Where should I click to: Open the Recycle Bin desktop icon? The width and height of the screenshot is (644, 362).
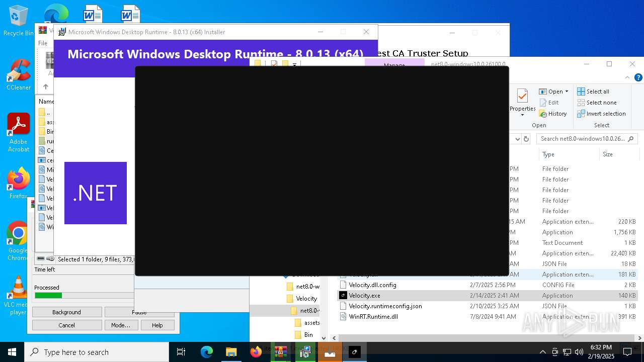[18, 20]
